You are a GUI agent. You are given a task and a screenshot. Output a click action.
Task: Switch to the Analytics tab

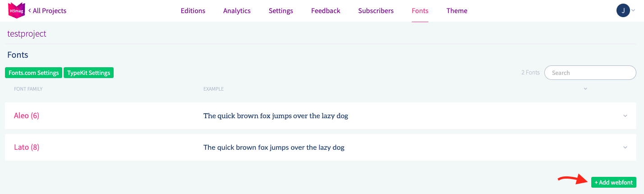click(x=237, y=11)
